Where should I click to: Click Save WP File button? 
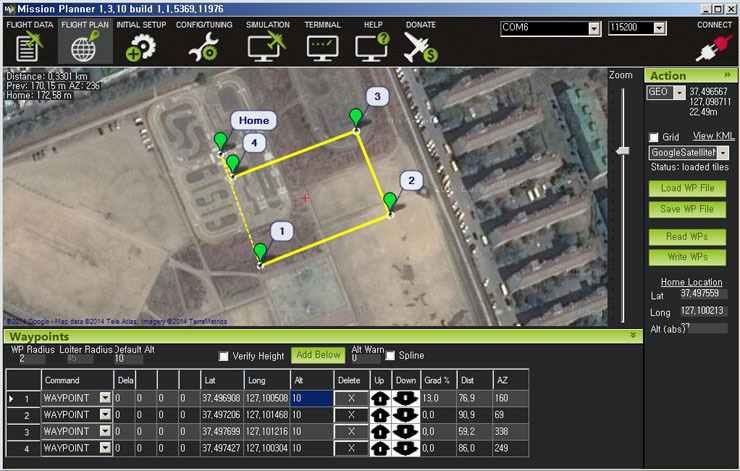(687, 209)
